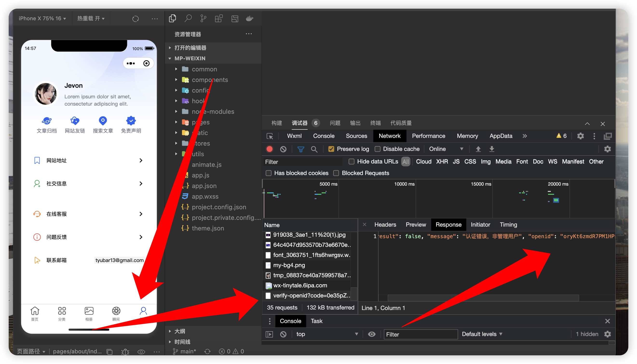
Task: Open the docker whale icon
Action: coord(250,19)
